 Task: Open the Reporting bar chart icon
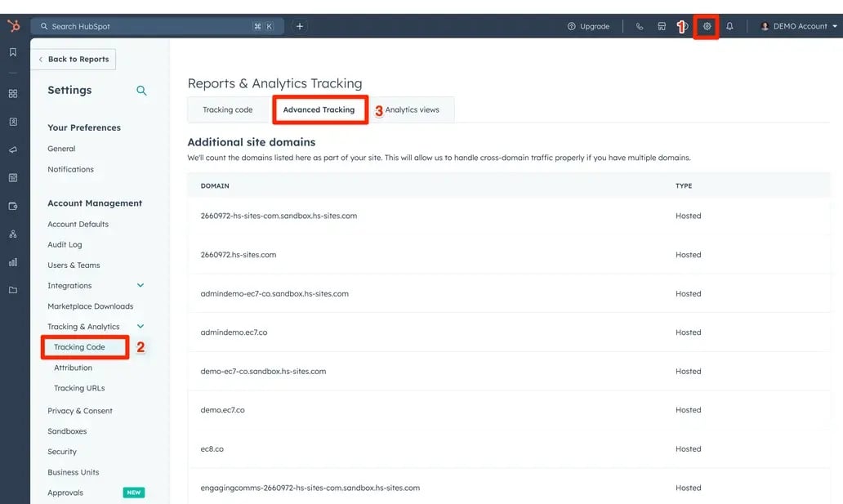13,262
